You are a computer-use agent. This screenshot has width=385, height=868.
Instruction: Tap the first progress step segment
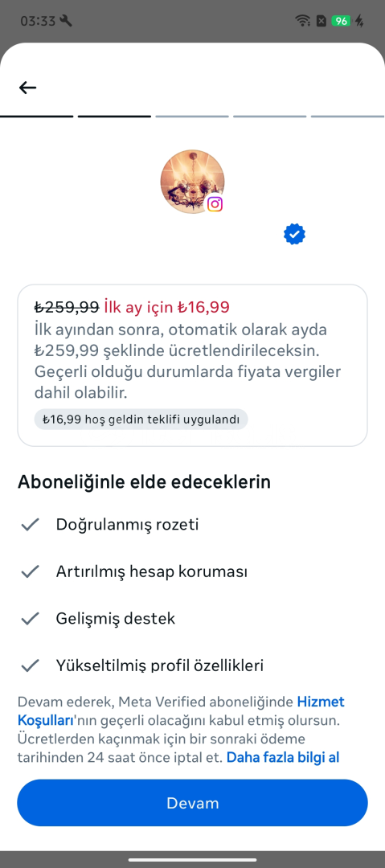(36, 117)
